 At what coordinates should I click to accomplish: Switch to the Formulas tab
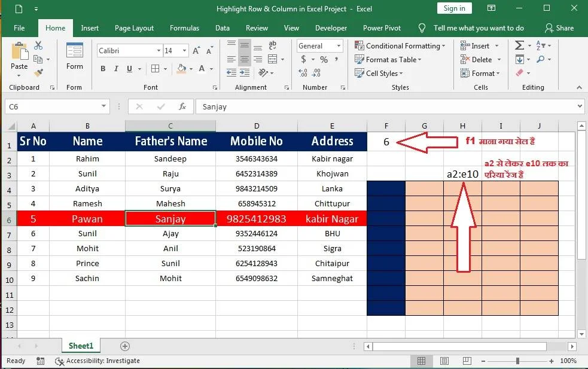point(184,28)
